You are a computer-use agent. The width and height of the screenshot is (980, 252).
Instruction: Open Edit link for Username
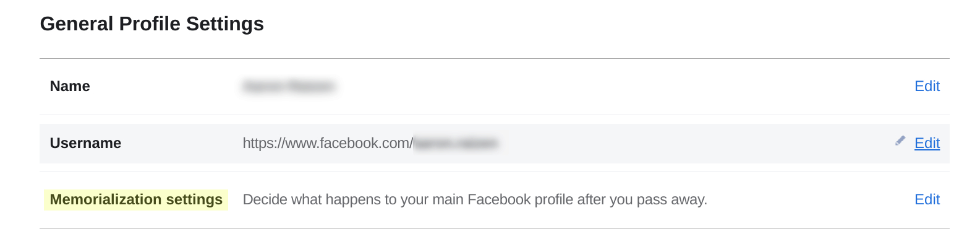point(927,143)
